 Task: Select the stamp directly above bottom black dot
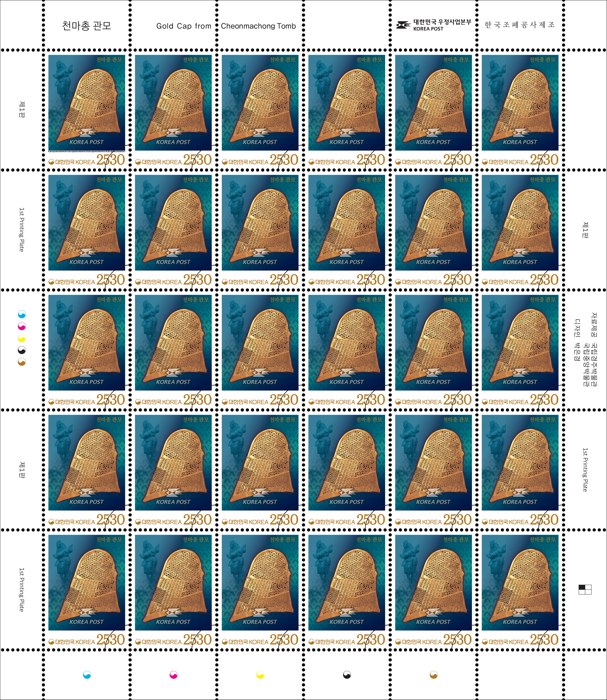(347, 590)
